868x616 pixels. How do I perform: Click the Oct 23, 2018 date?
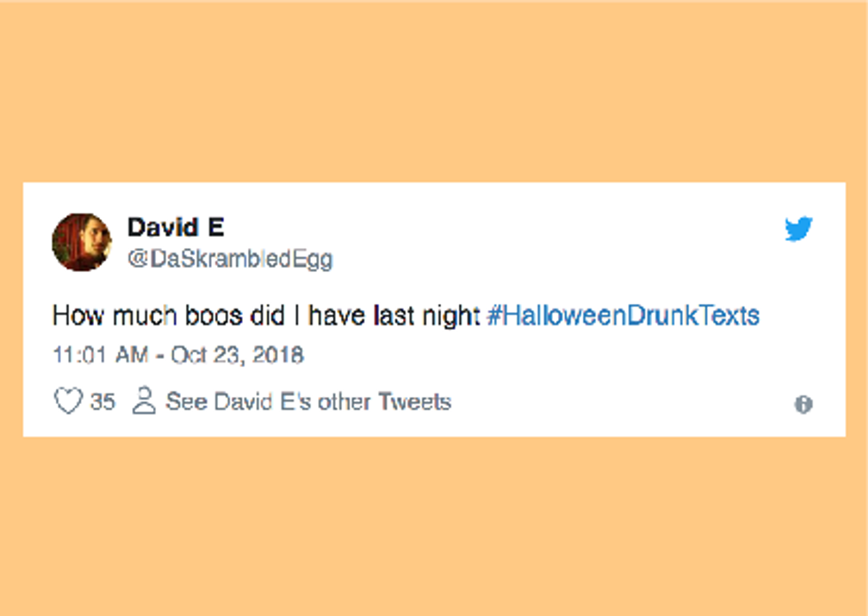pos(237,355)
